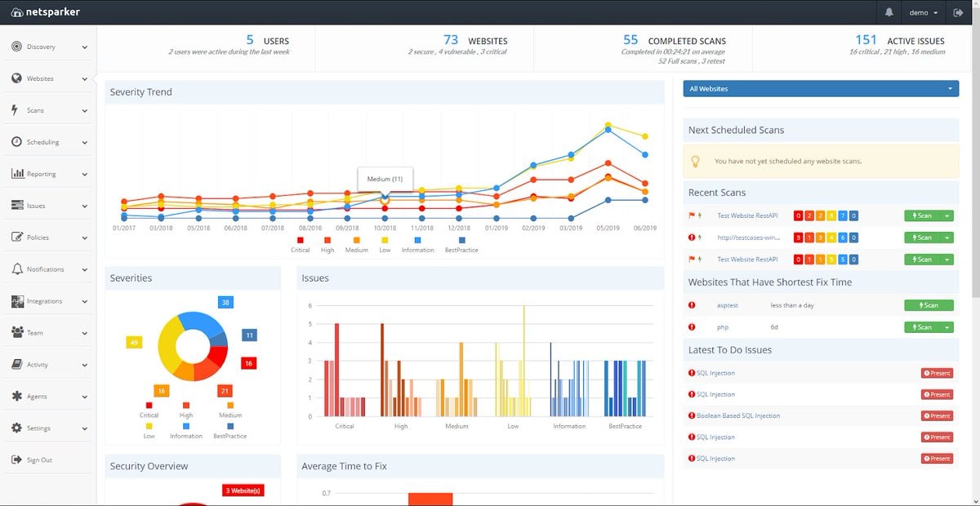Viewport: 980px width, 506px height.
Task: Click the red 16 label on Severities donut
Action: (x=248, y=362)
